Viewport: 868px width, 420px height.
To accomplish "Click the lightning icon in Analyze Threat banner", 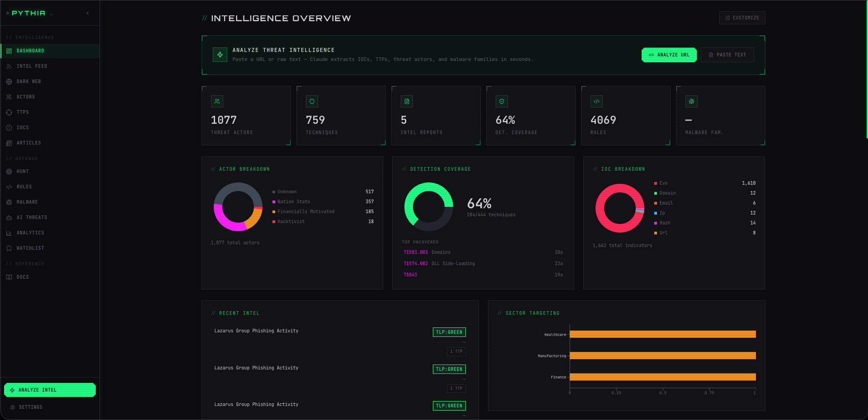I will click(220, 55).
